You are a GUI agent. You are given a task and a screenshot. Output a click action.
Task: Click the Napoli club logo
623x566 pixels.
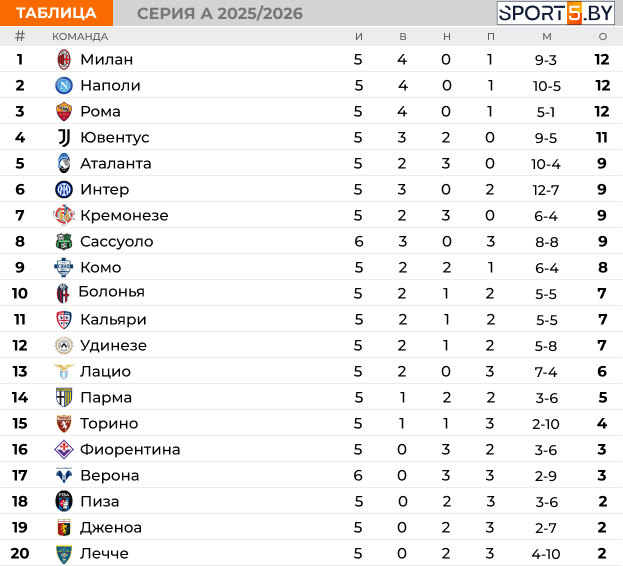tap(64, 85)
